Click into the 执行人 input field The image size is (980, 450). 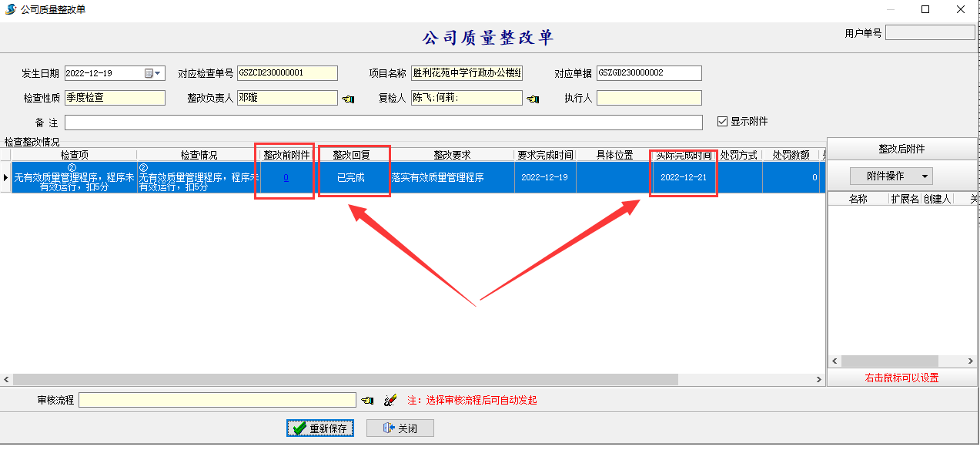648,99
